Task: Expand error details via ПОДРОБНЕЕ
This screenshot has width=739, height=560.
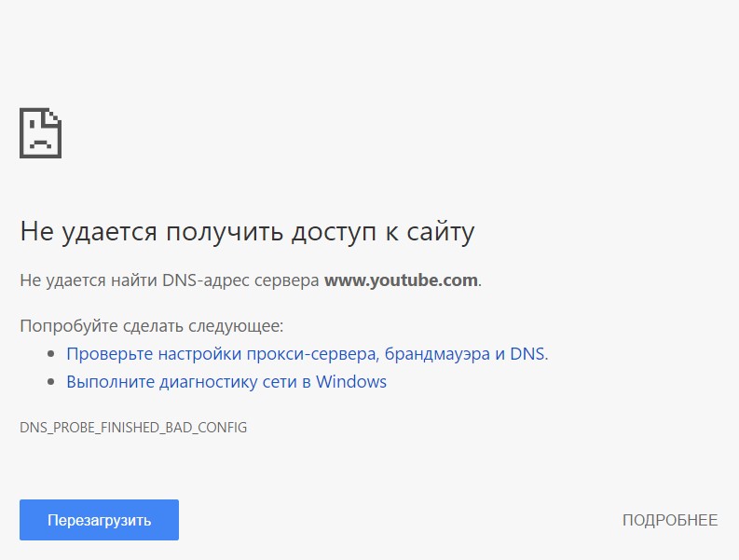Action: pyautogui.click(x=670, y=520)
